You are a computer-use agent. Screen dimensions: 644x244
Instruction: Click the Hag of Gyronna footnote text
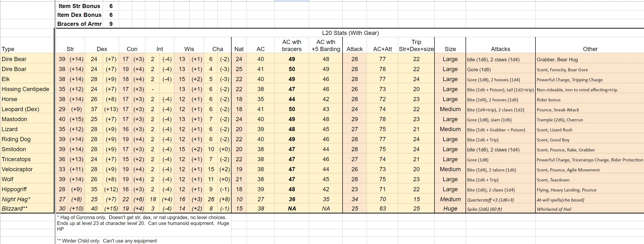click(143, 223)
